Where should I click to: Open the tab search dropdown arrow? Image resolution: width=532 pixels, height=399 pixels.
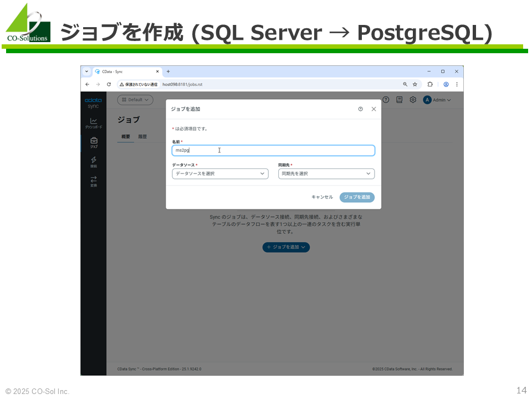click(x=86, y=71)
